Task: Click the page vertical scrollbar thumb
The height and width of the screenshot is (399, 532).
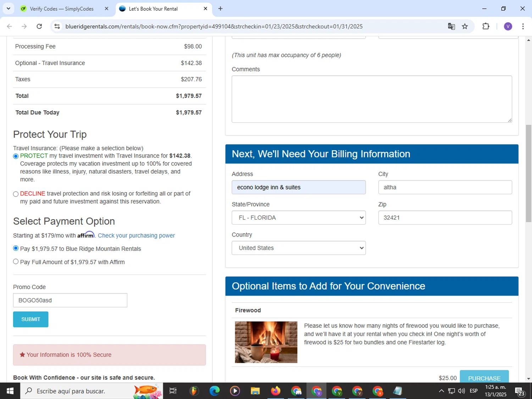Action: click(528, 173)
